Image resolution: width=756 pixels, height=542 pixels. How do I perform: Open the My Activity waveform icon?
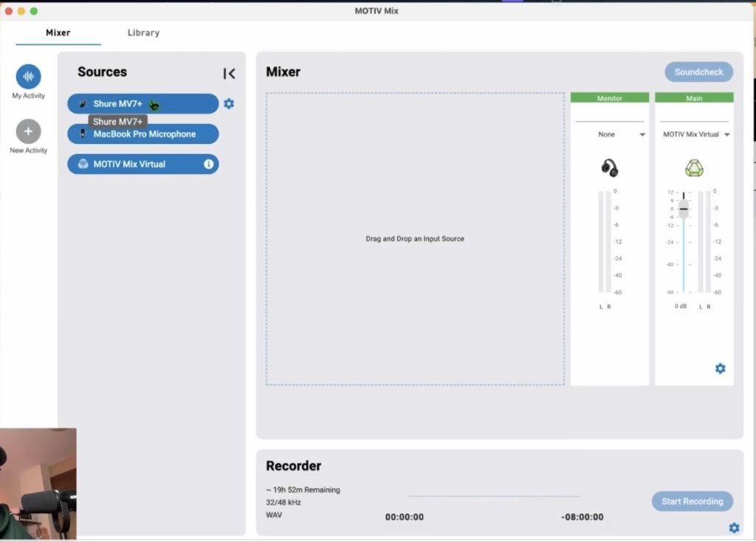pyautogui.click(x=28, y=77)
